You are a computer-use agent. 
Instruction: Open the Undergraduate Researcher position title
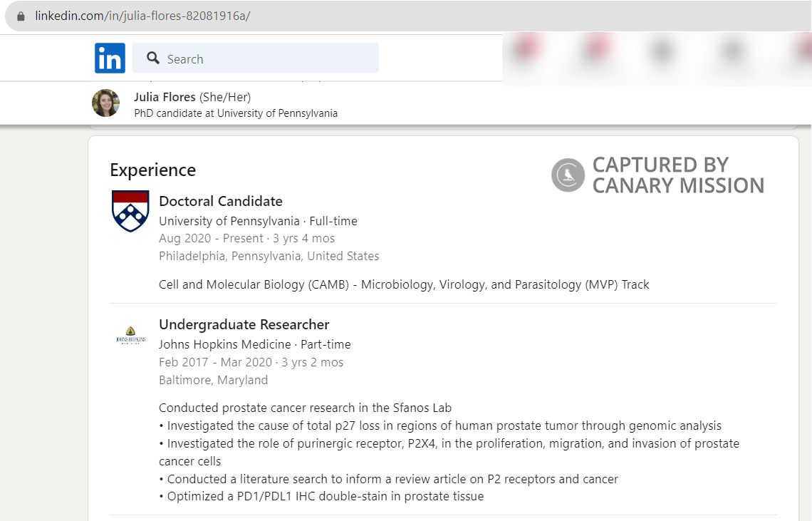(244, 324)
